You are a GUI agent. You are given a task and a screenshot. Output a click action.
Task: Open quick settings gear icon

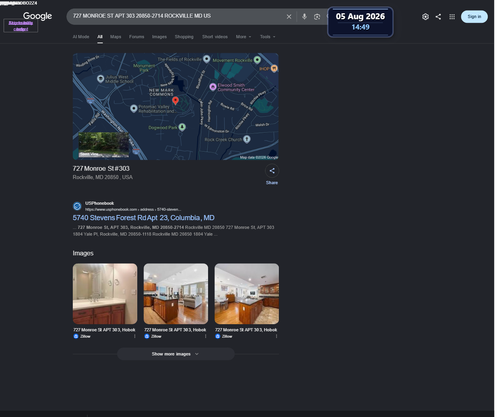pyautogui.click(x=425, y=17)
